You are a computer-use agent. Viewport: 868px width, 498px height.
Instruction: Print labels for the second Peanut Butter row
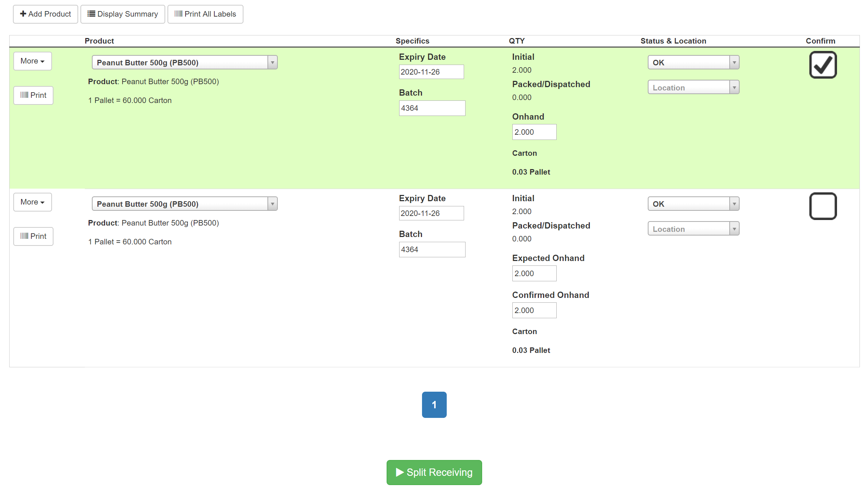point(33,236)
